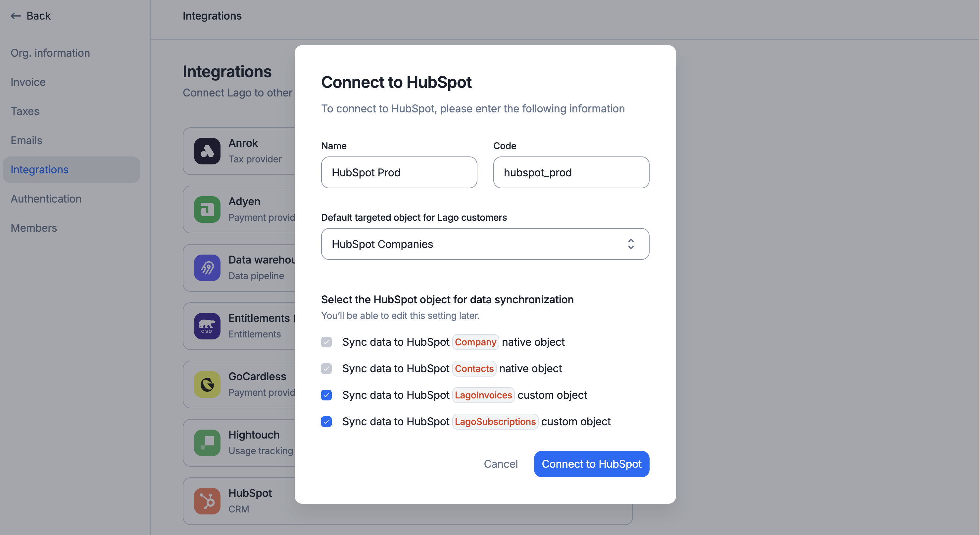This screenshot has width=980, height=535.
Task: Click the Back arrow icon
Action: (16, 16)
